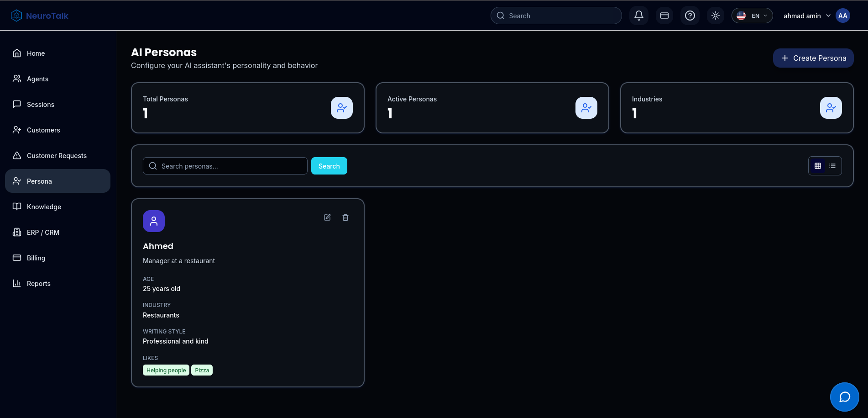
Task: Click the notifications bell icon
Action: point(638,16)
